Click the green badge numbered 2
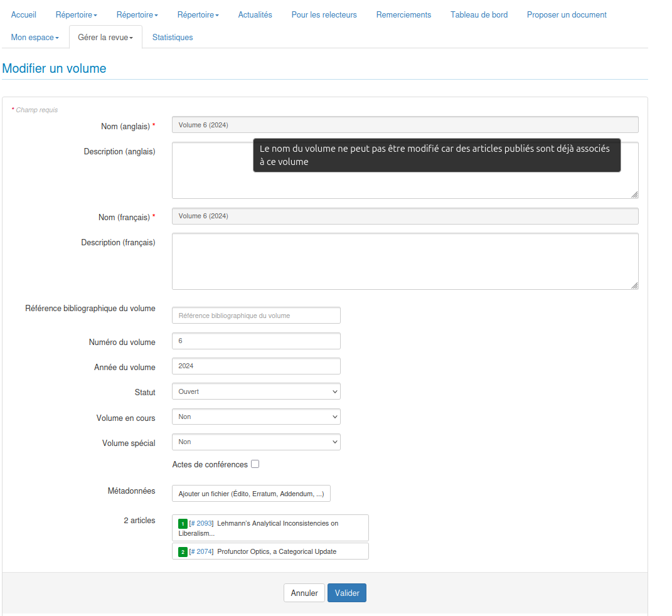The width and height of the screenshot is (672, 616). [183, 552]
